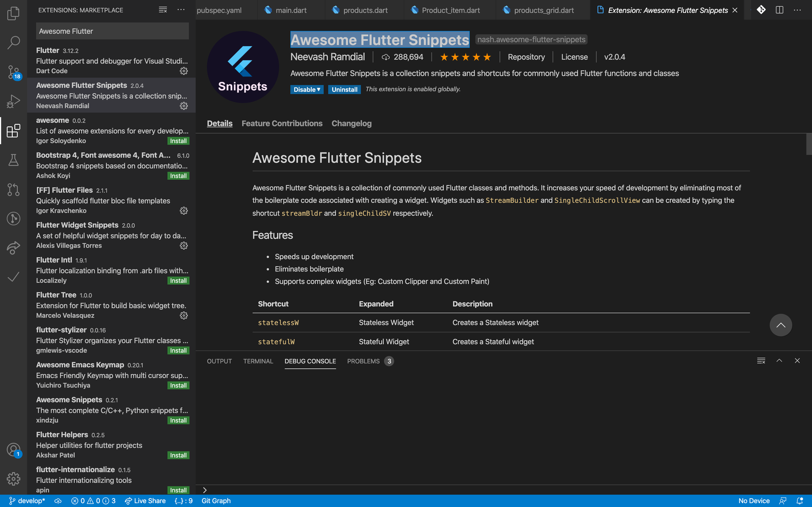Open the Live Share activity bar icon
Screen dimensions: 812x507
13,247
